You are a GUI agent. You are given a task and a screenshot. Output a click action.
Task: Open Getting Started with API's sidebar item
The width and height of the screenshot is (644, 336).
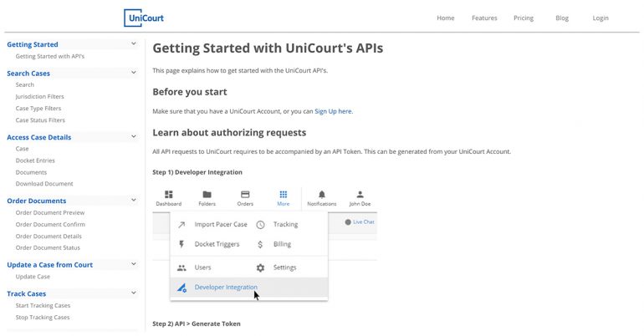pyautogui.click(x=50, y=56)
